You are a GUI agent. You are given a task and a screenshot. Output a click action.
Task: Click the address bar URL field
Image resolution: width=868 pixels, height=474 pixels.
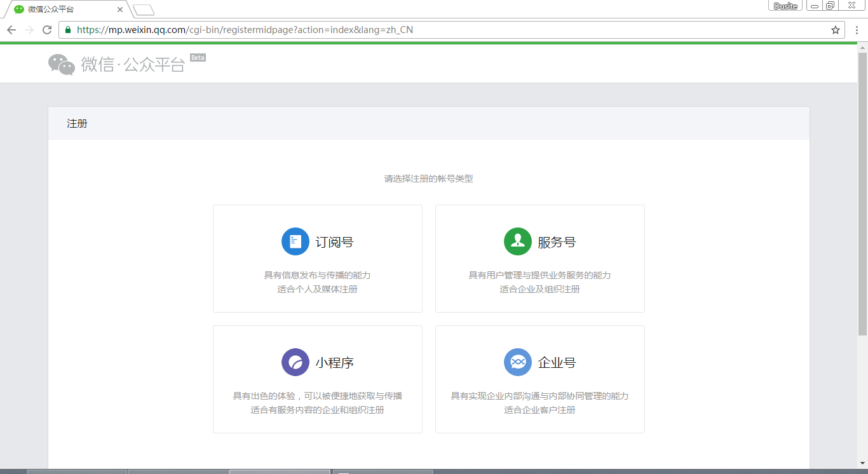click(x=452, y=30)
